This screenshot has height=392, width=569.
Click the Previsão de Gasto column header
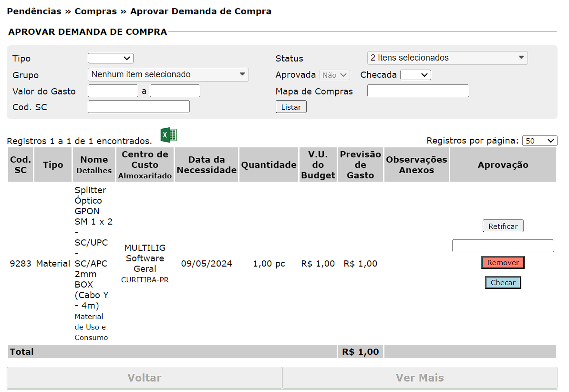click(360, 165)
